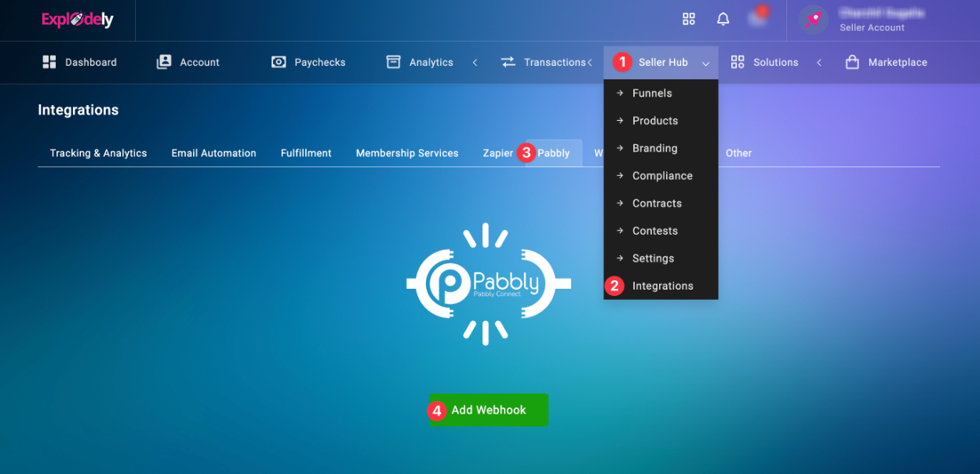Expand the Transactions chevron

589,63
